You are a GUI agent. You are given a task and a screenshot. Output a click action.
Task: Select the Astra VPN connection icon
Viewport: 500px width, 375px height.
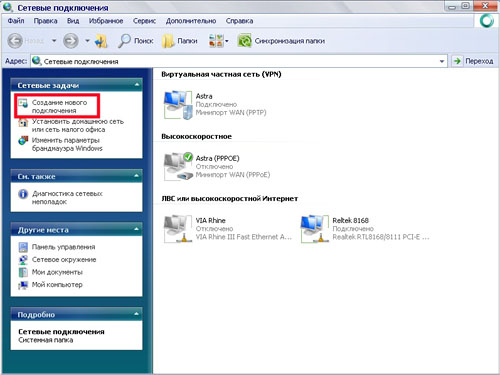point(178,105)
